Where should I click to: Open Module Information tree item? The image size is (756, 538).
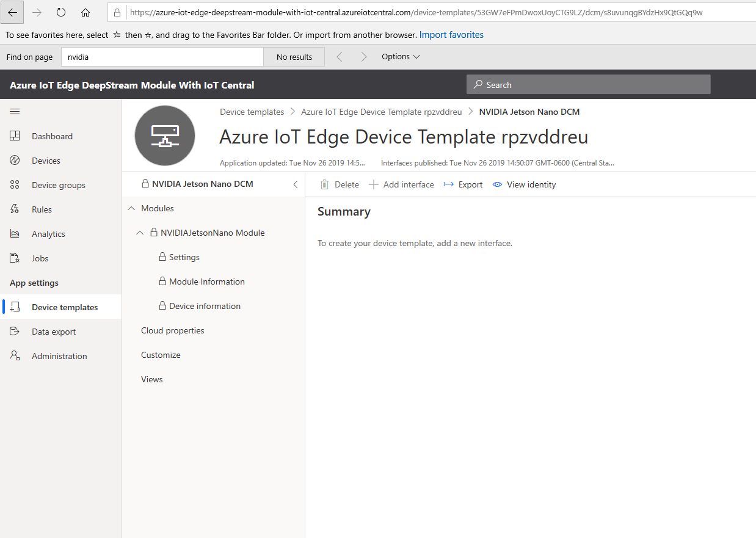[x=207, y=282]
